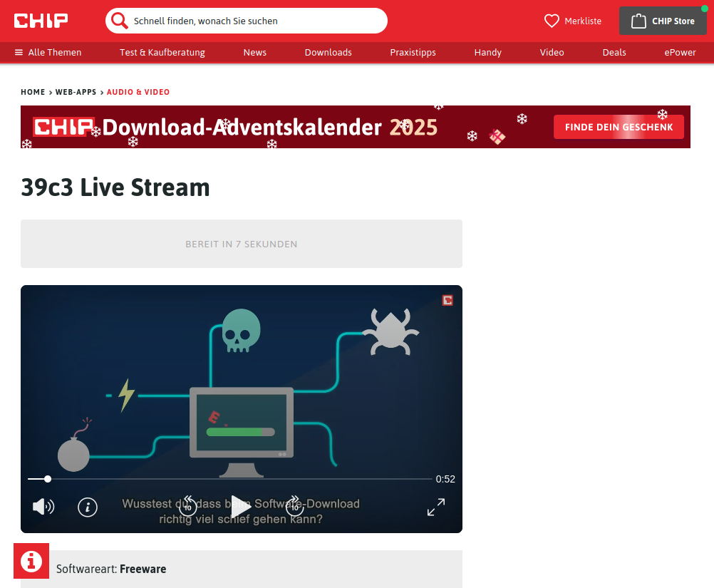The height and width of the screenshot is (588, 714).
Task: Click the video progress bar
Action: [228, 479]
